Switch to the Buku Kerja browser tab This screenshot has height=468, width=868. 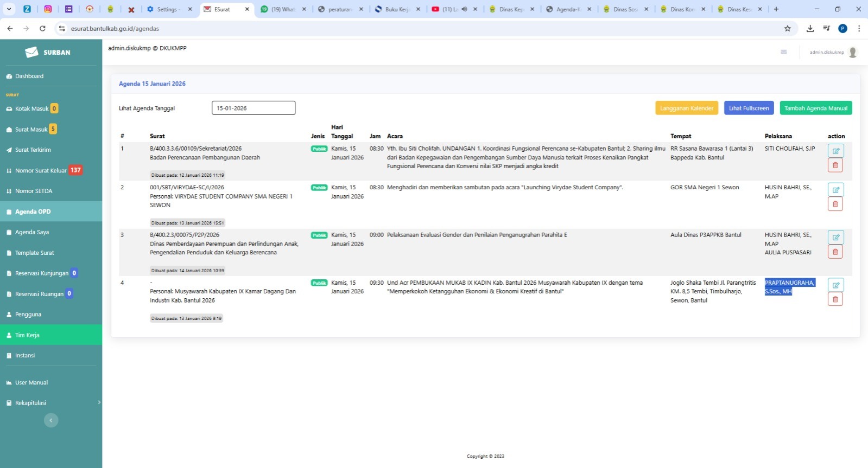[396, 9]
